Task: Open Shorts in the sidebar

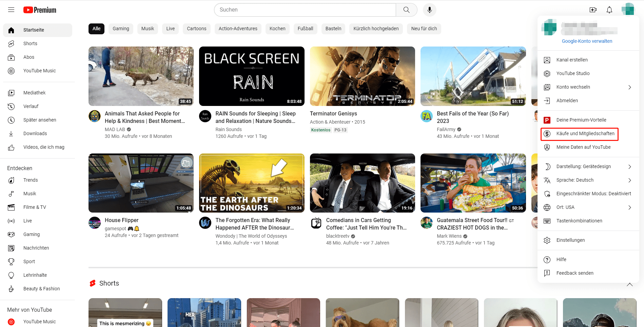Action: pos(38,43)
